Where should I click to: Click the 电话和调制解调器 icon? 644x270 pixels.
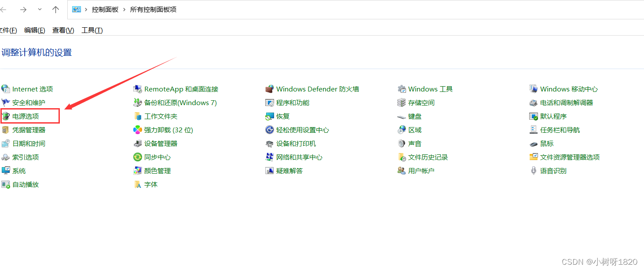pos(534,102)
